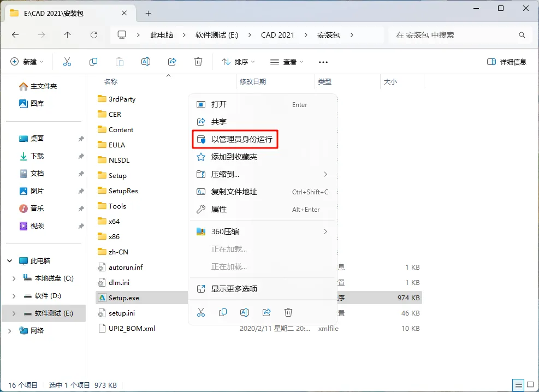This screenshot has height=392, width=539.
Task: Click the computer icon in the address bar
Action: [122, 35]
